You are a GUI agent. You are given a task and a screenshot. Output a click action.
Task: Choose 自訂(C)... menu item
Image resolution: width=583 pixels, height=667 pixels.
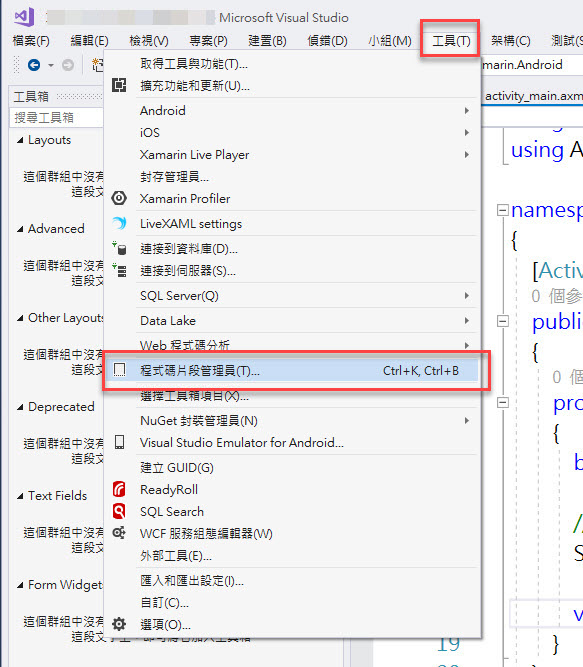(x=291, y=603)
